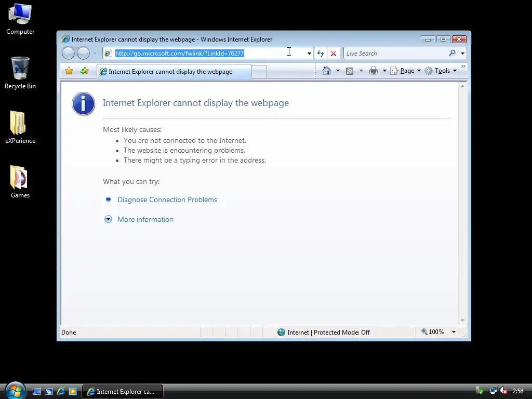
Task: Open the zoom level dropdown arrow
Action: [x=454, y=332]
